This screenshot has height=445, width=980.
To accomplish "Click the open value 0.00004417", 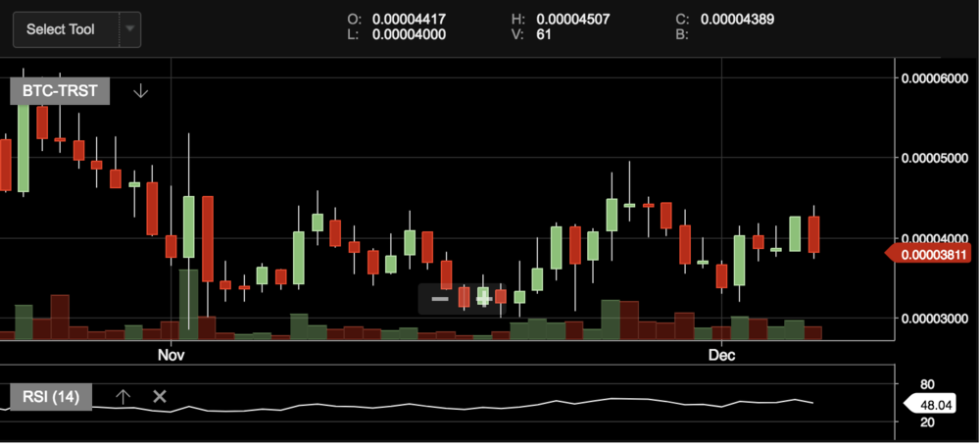I will pos(409,20).
